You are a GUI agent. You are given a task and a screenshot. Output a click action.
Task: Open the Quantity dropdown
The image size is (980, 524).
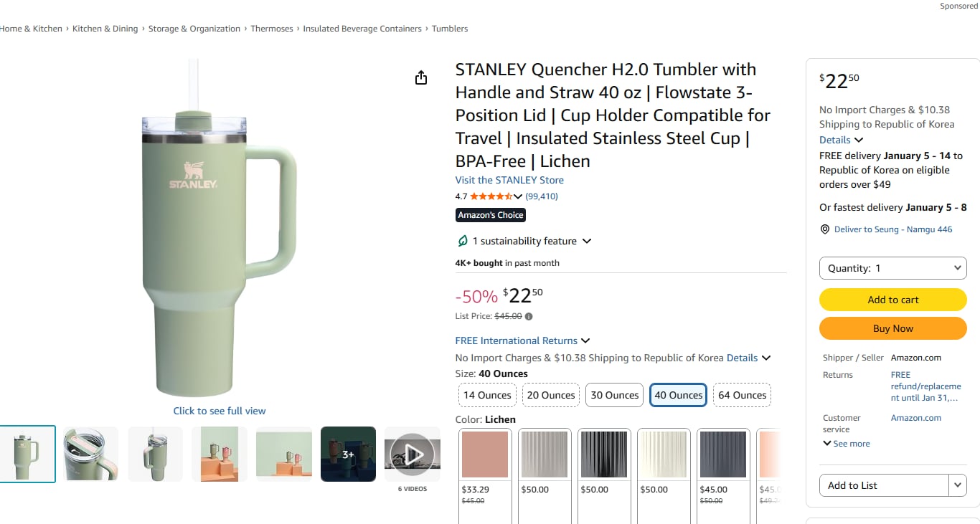click(x=892, y=268)
